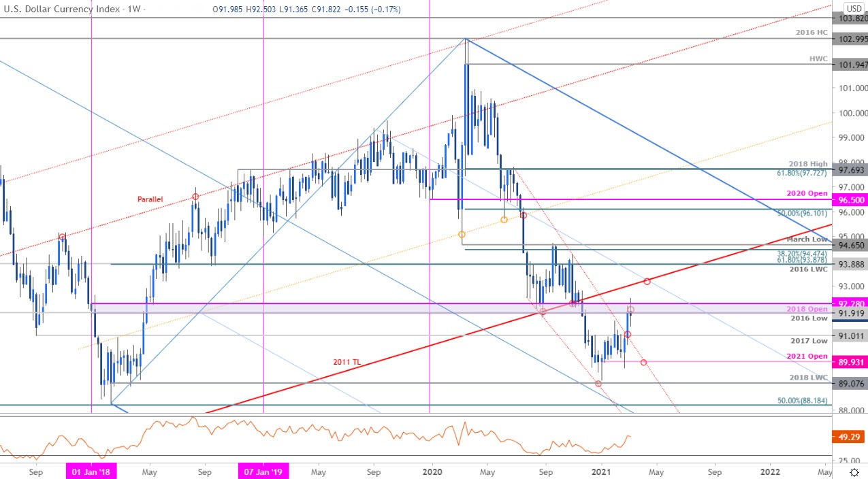Select the 50.00%(96.101) Fibonacci label

(802, 213)
